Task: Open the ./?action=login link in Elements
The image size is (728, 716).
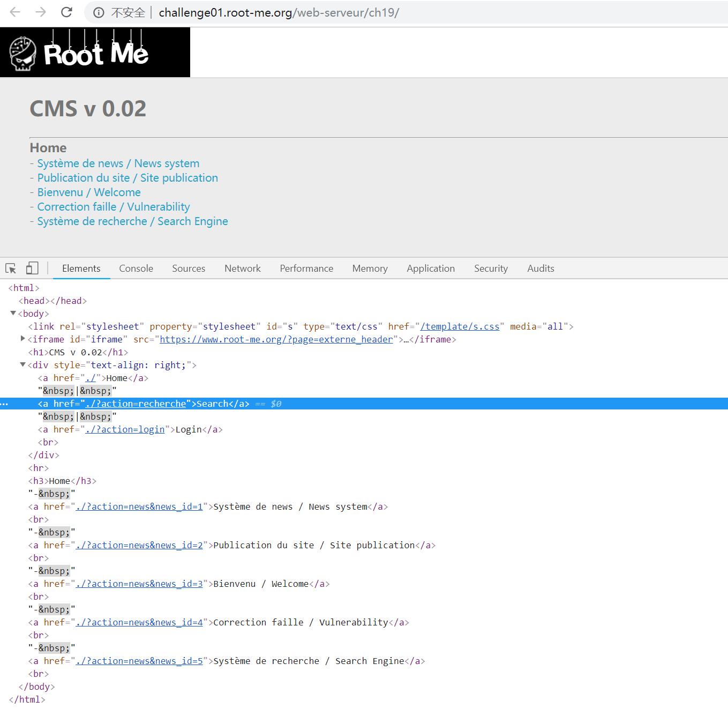Action: pyautogui.click(x=125, y=429)
